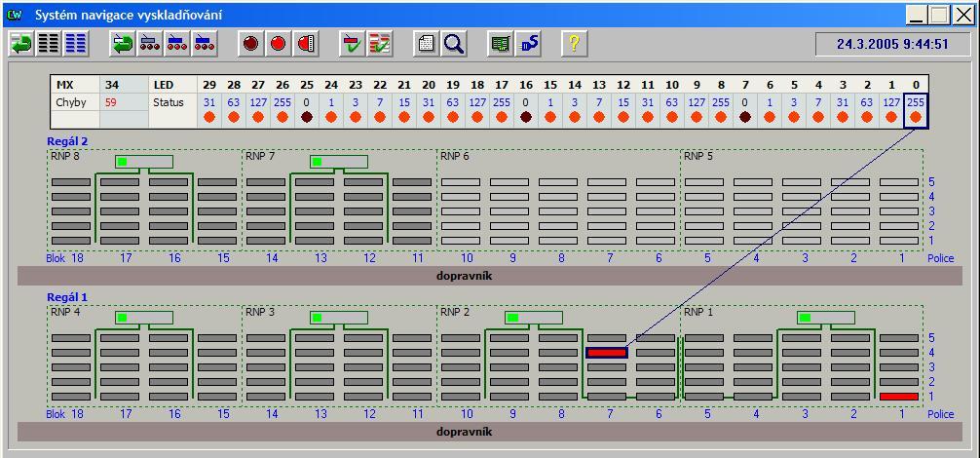This screenshot has height=458, width=980.
Task: Select the red highlighted shelf in RNP 2
Action: click(x=606, y=353)
